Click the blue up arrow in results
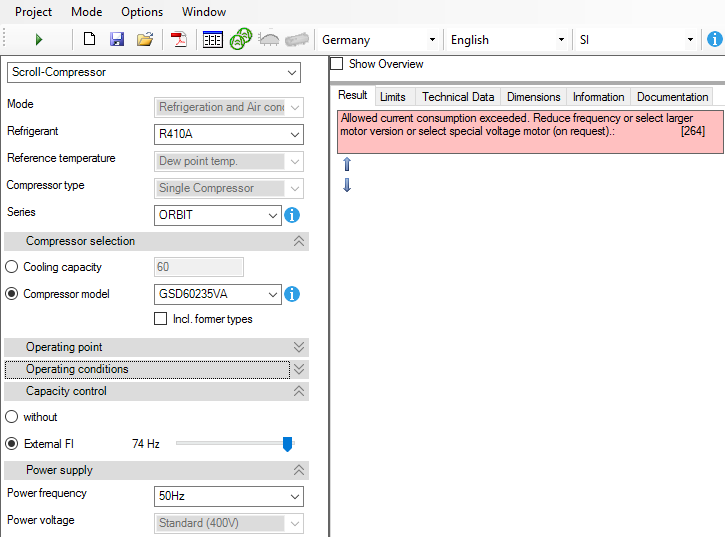Screen dimensions: 725x537 pos(347,164)
